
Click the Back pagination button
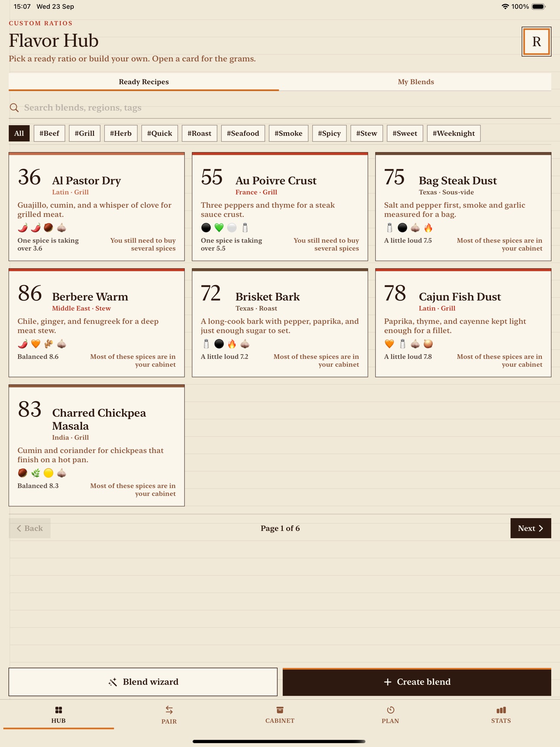click(x=30, y=528)
